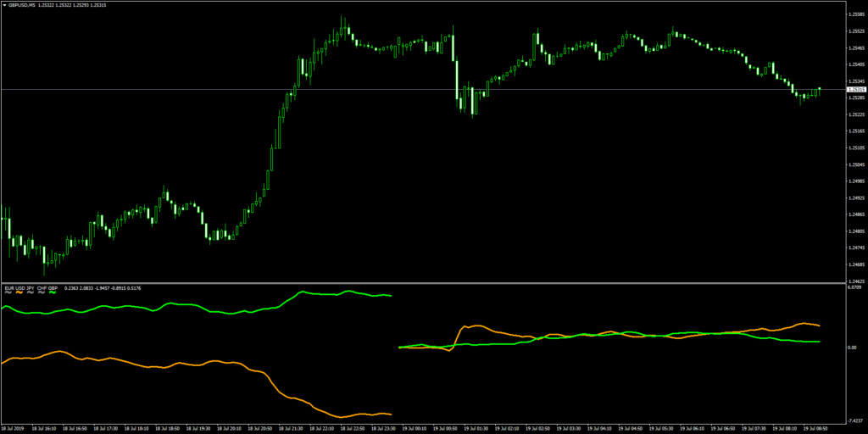The image size is (868, 434).
Task: Click the 1.25585 price scale label
Action: point(855,15)
